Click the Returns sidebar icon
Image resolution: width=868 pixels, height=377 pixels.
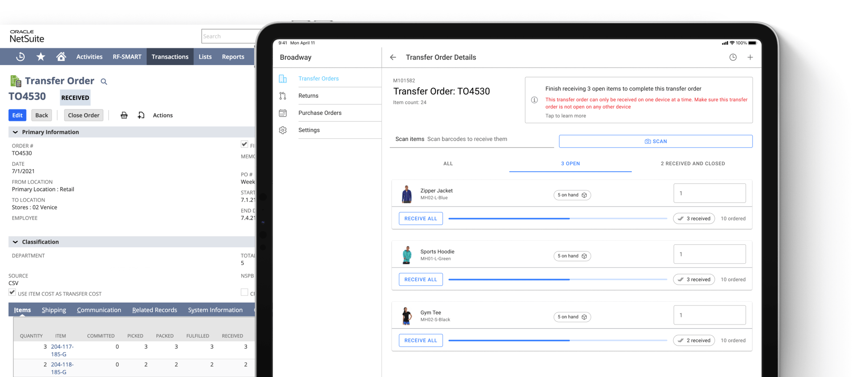tap(283, 96)
